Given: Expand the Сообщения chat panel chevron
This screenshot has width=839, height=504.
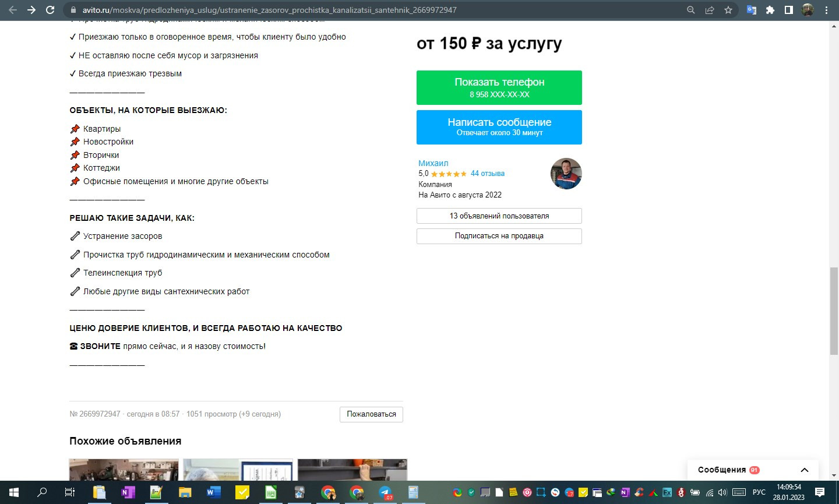Looking at the screenshot, I should tap(805, 470).
